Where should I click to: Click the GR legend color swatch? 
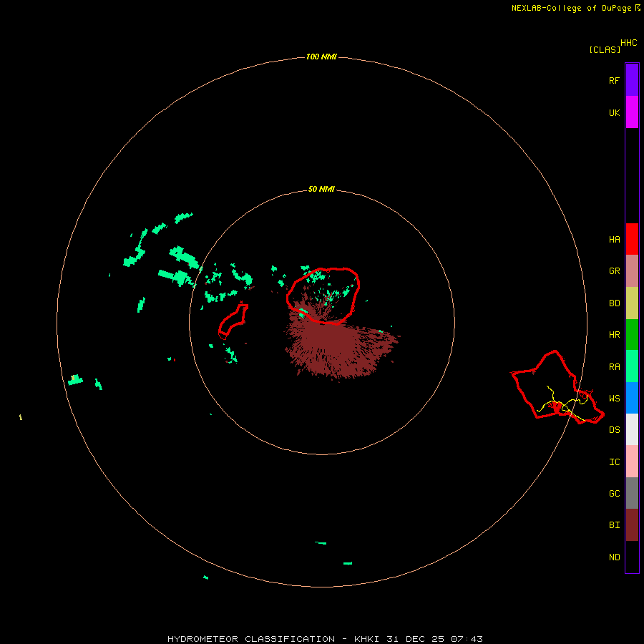[x=632, y=271]
